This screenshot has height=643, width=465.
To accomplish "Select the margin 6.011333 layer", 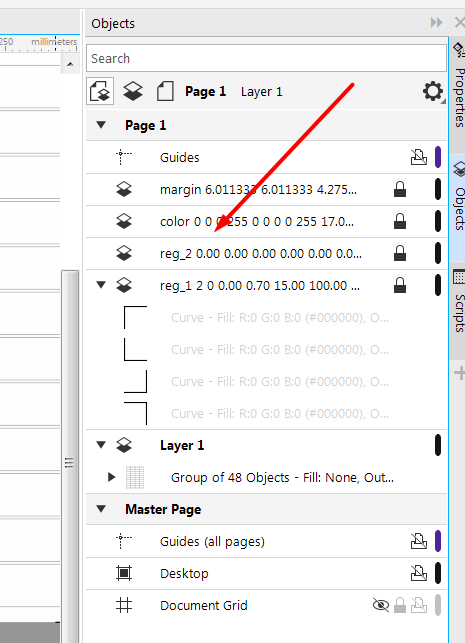I will click(266, 189).
